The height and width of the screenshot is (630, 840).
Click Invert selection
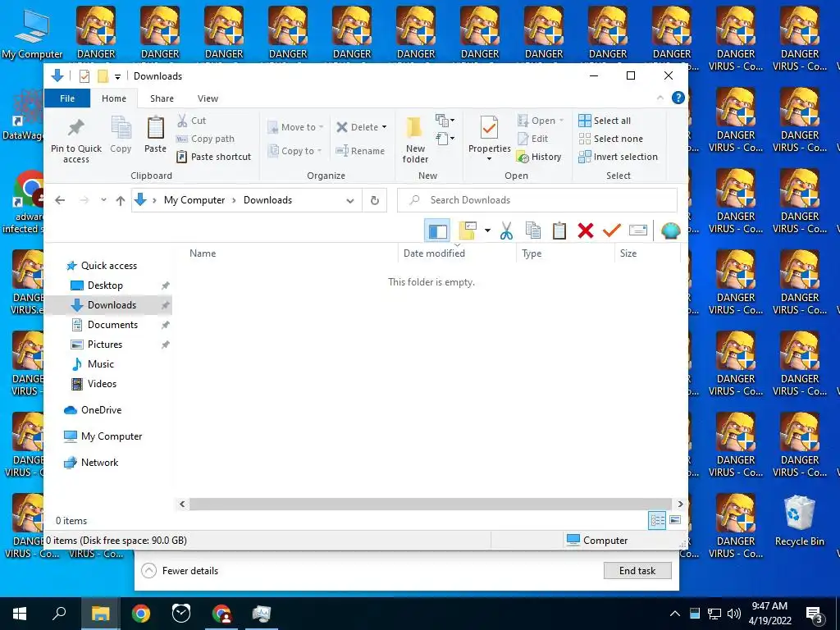point(619,157)
